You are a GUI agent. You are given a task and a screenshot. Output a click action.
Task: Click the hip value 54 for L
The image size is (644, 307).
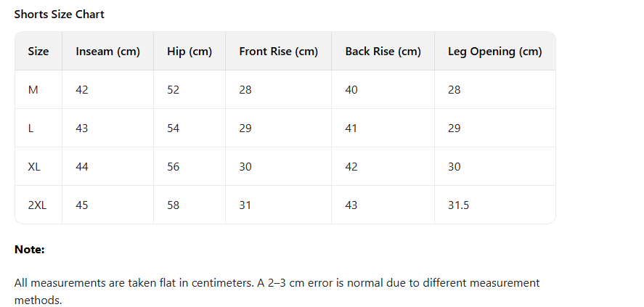click(x=174, y=128)
